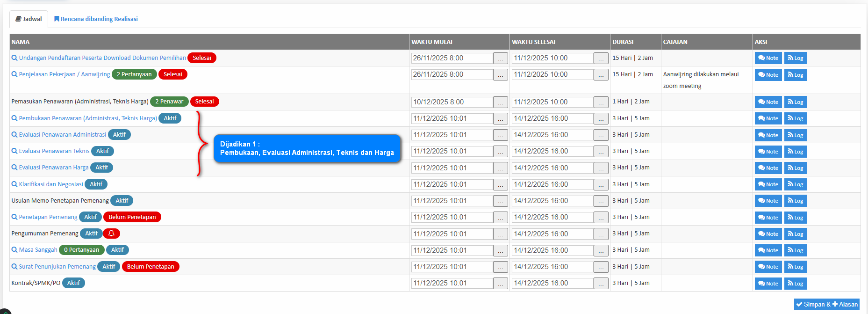Open Pembukaan Penawaran link
Screen dimensions: 868x314
[x=87, y=118]
